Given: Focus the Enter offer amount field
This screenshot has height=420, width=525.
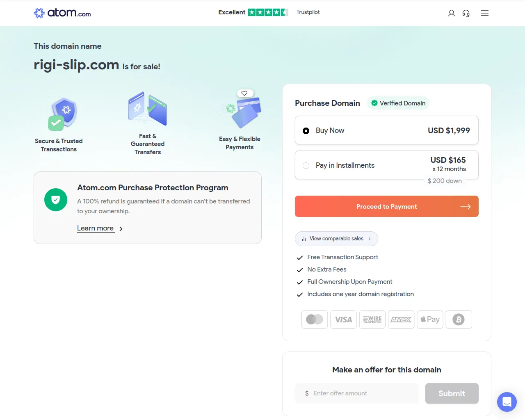Looking at the screenshot, I should [x=361, y=393].
